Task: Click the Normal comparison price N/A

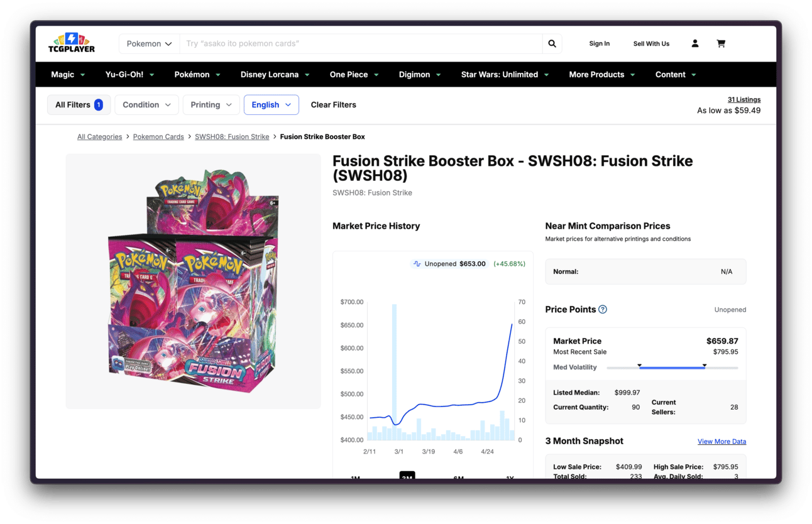Action: (727, 272)
